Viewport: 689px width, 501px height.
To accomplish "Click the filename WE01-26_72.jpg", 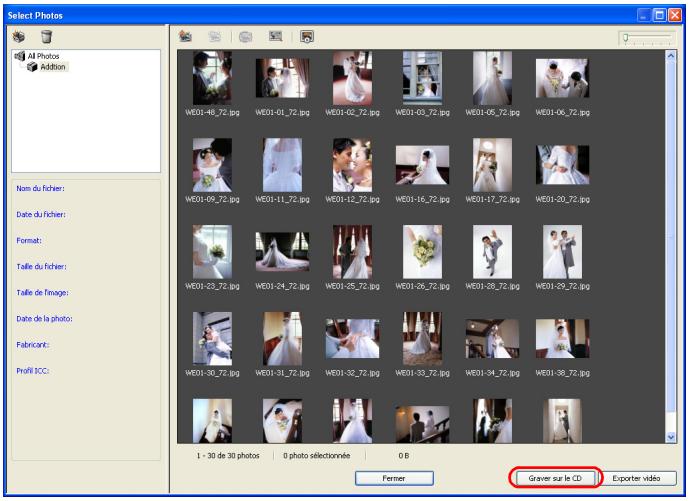I will pyautogui.click(x=422, y=286).
